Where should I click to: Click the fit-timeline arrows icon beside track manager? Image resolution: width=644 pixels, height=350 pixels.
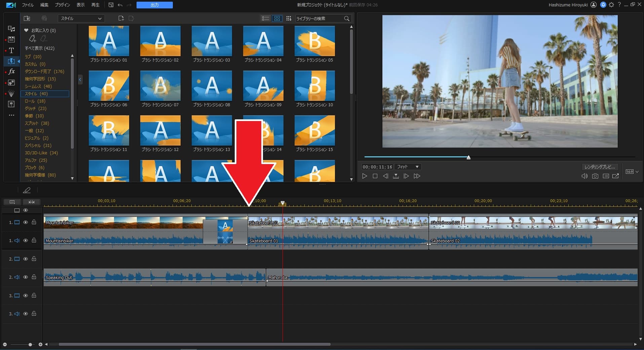coord(32,202)
